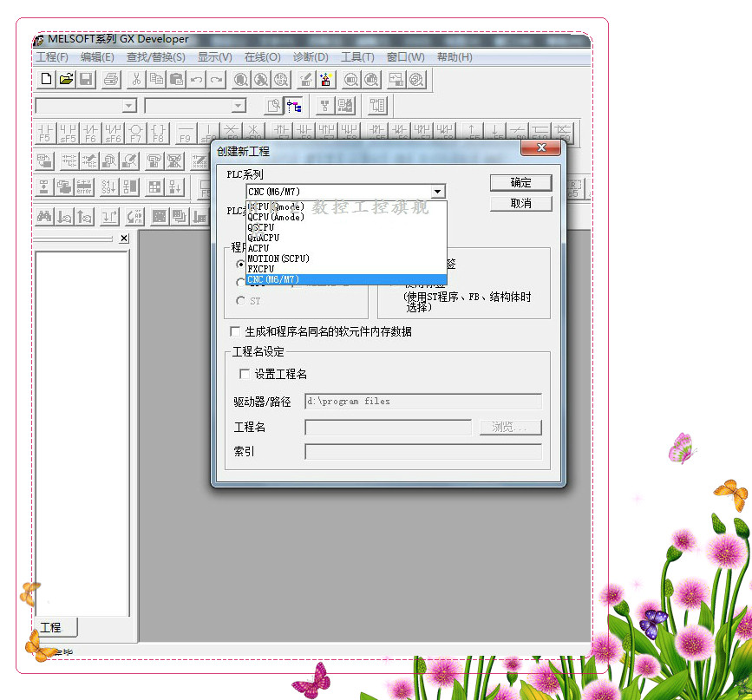
Task: Click the Open project folder icon
Action: pos(66,79)
